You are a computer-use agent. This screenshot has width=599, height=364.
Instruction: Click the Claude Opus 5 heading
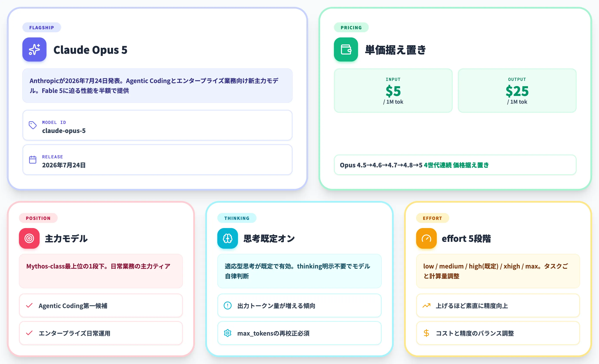[90, 50]
